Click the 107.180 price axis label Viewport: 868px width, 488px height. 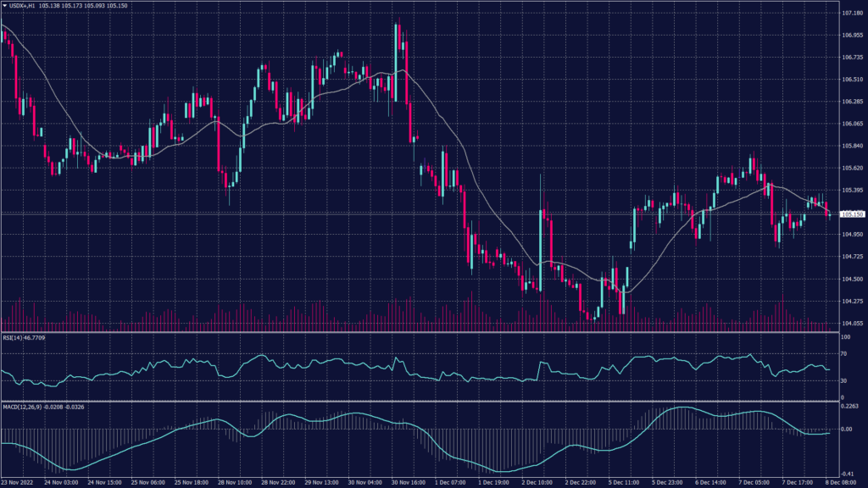pyautogui.click(x=852, y=14)
